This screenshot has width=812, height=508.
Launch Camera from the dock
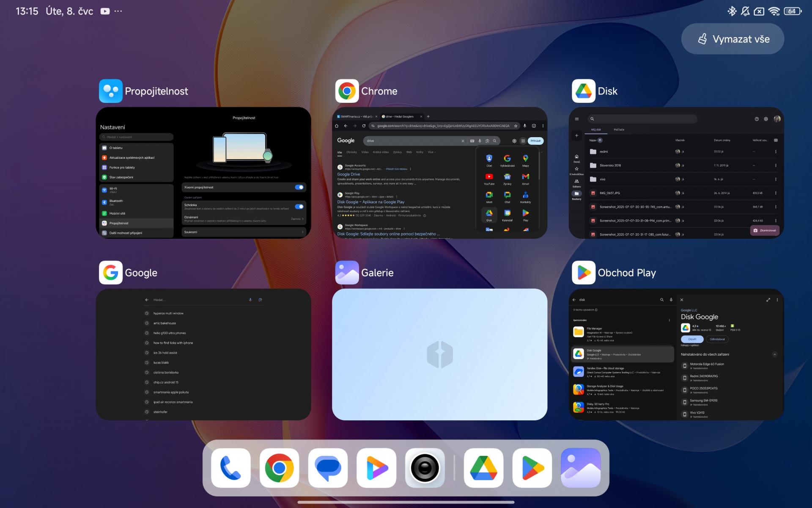[x=425, y=468]
